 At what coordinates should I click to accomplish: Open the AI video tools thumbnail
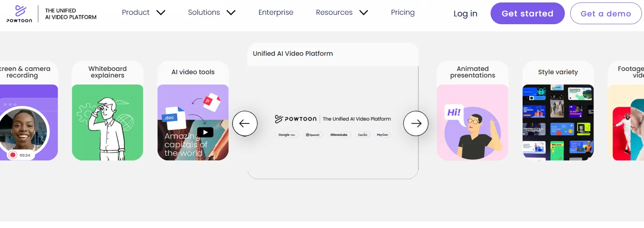[193, 122]
